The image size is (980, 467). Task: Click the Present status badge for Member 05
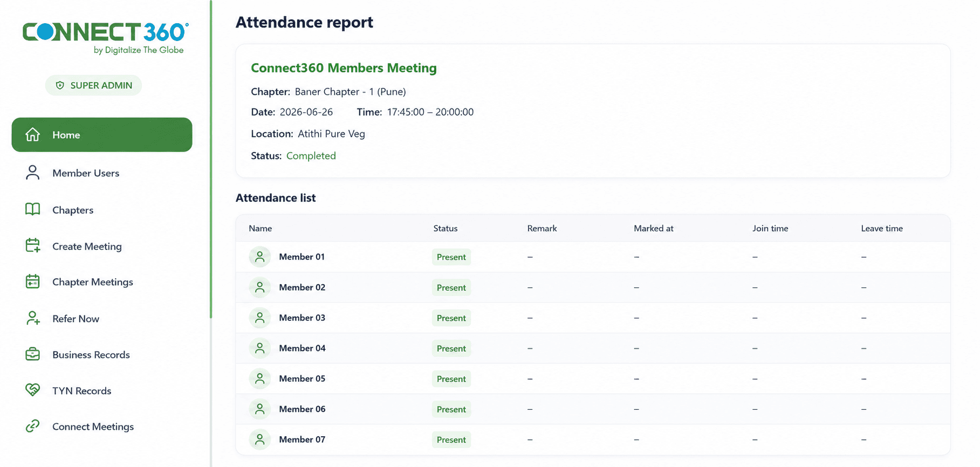[451, 379]
